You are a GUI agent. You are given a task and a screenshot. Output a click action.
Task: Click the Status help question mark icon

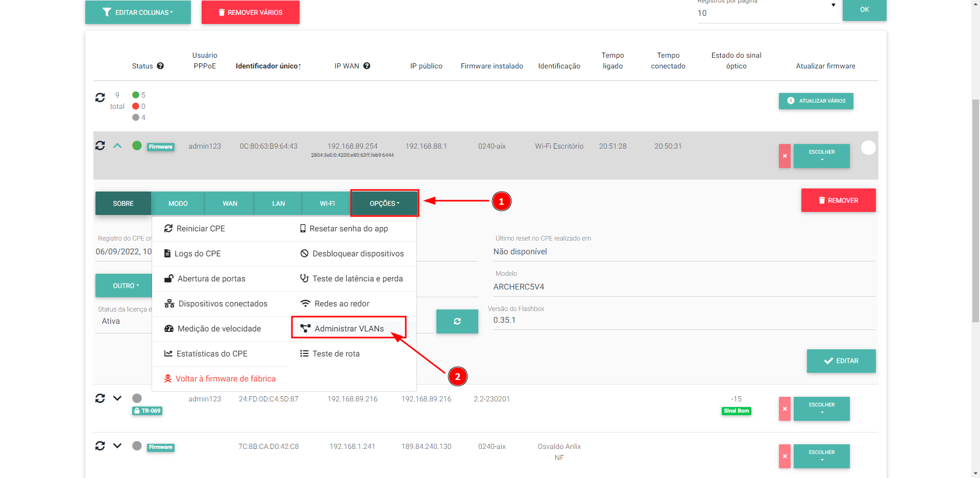click(x=160, y=66)
